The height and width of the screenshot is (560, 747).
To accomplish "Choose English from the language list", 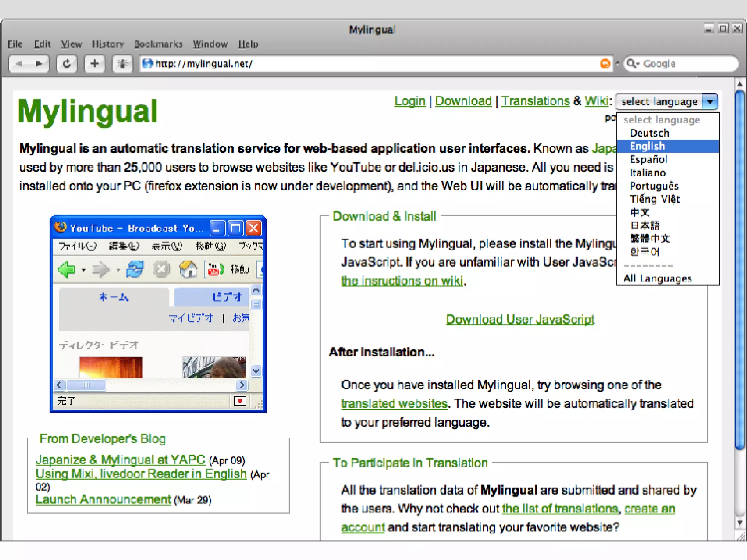I will 647,146.
